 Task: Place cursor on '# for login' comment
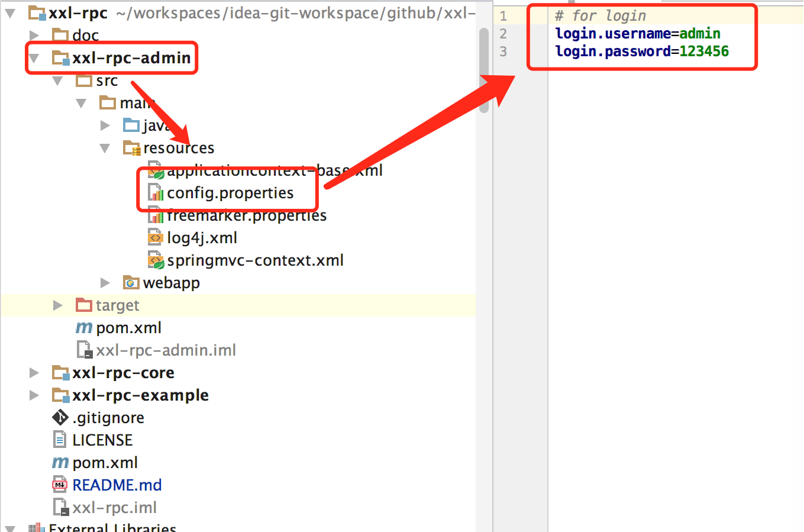click(600, 16)
